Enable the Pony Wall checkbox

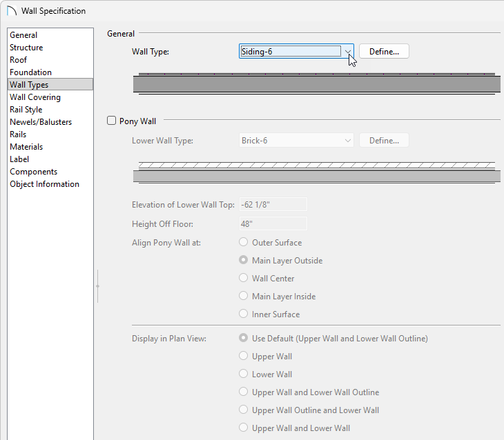pos(111,121)
